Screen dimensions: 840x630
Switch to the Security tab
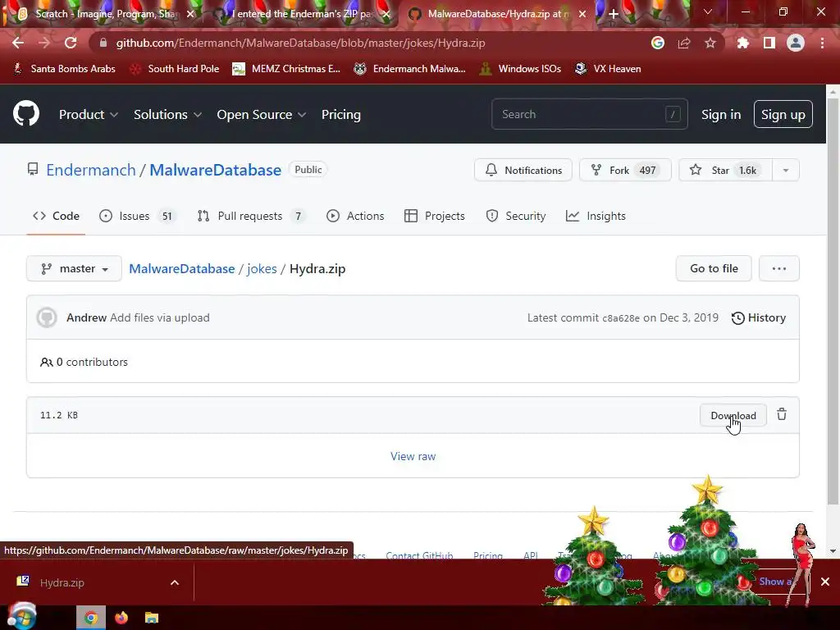coord(515,216)
